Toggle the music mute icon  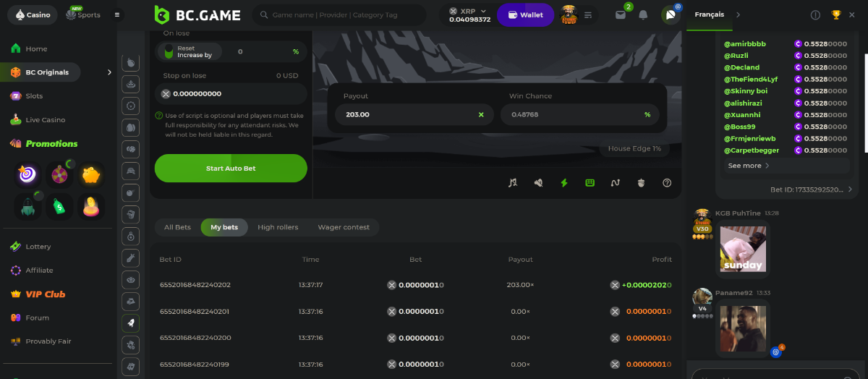tap(513, 183)
